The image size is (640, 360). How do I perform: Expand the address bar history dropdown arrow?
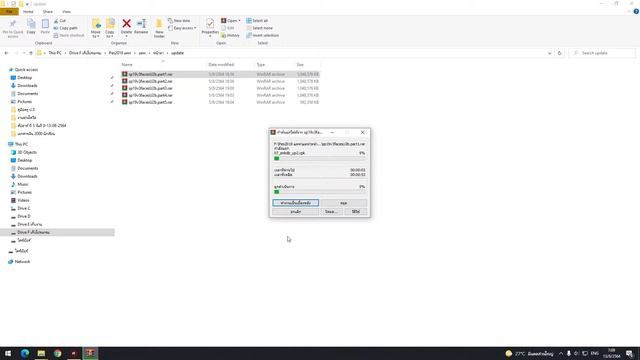tap(549, 53)
